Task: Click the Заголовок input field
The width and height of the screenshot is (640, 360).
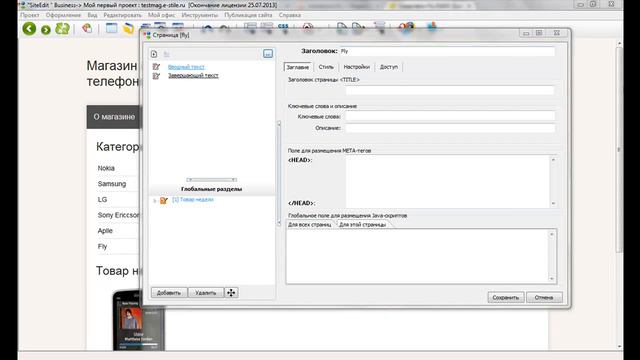Action: coord(447,51)
